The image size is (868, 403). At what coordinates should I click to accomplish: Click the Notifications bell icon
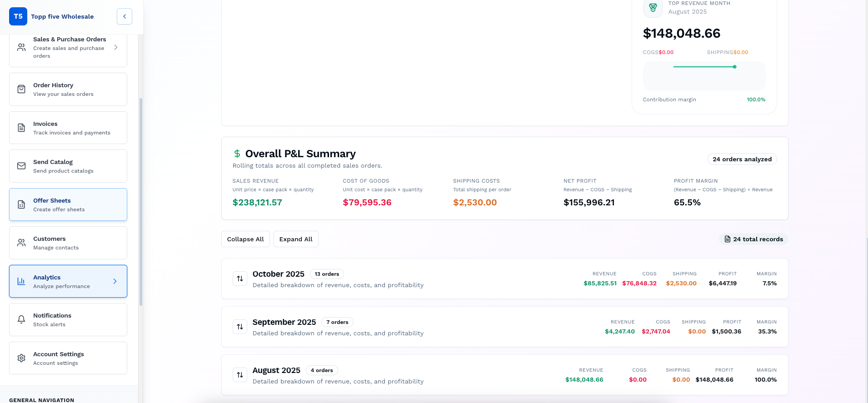click(21, 319)
